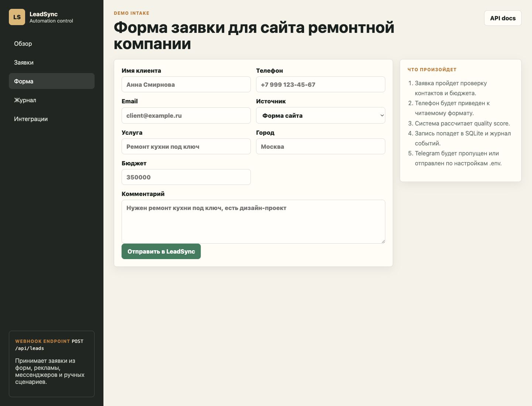The height and width of the screenshot is (406, 532).
Task: Open the API docs button
Action: [503, 18]
